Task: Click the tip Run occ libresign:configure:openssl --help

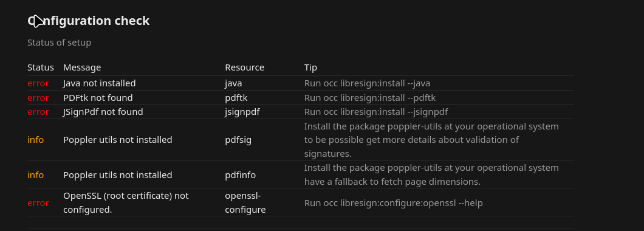Action: point(394,203)
